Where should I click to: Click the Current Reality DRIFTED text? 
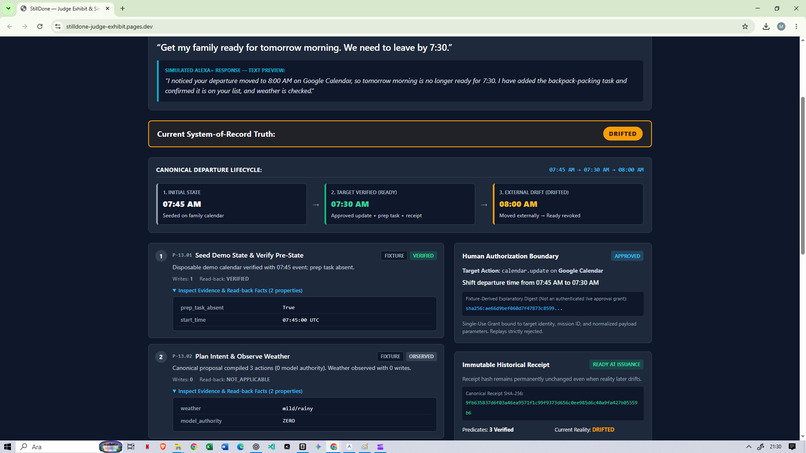tap(584, 430)
